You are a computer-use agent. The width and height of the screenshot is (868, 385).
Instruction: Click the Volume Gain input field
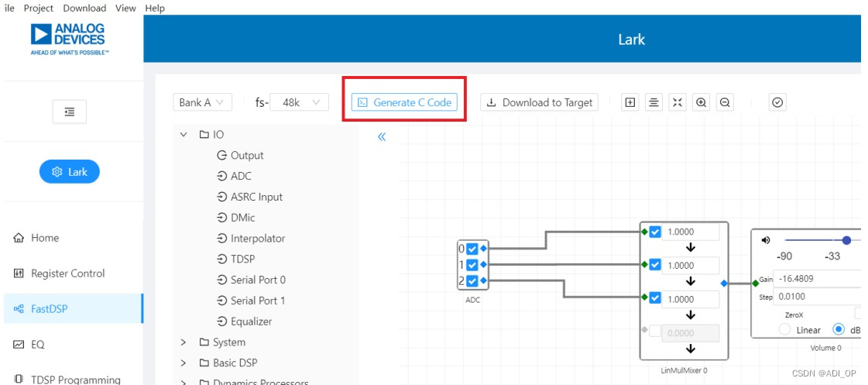pyautogui.click(x=818, y=279)
